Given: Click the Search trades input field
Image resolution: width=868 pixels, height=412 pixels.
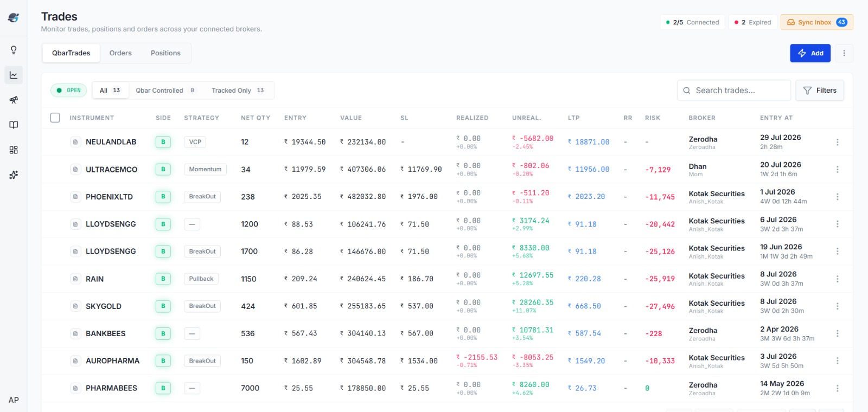Looking at the screenshot, I should pos(733,91).
